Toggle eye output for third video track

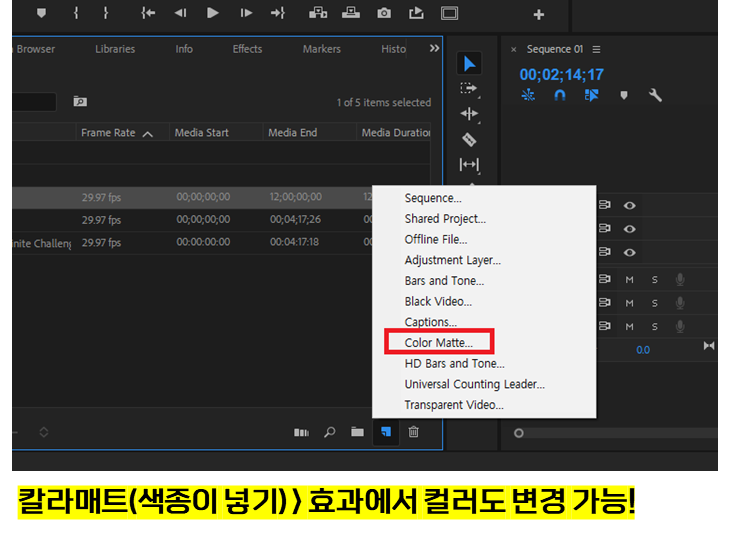629,252
